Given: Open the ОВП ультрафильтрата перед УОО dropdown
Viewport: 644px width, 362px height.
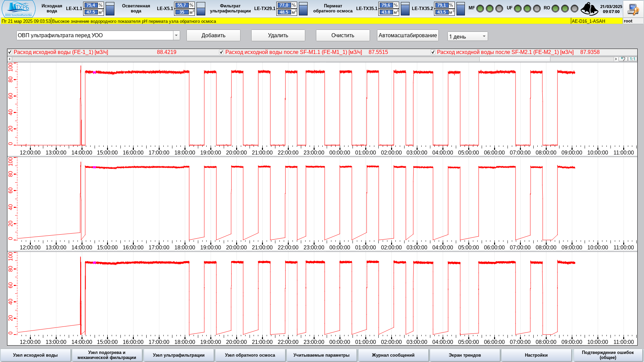Looking at the screenshot, I should (x=176, y=35).
